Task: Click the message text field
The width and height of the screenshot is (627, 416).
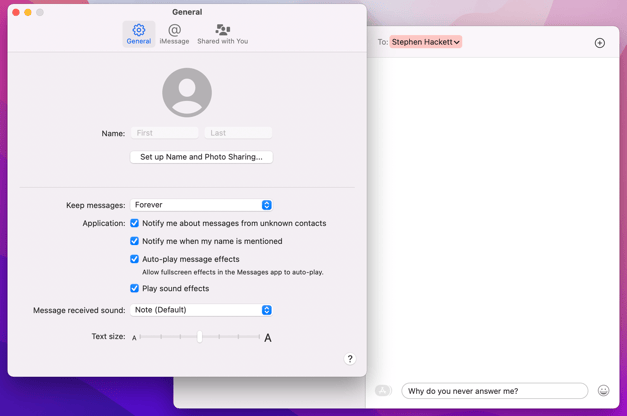Action: tap(495, 391)
